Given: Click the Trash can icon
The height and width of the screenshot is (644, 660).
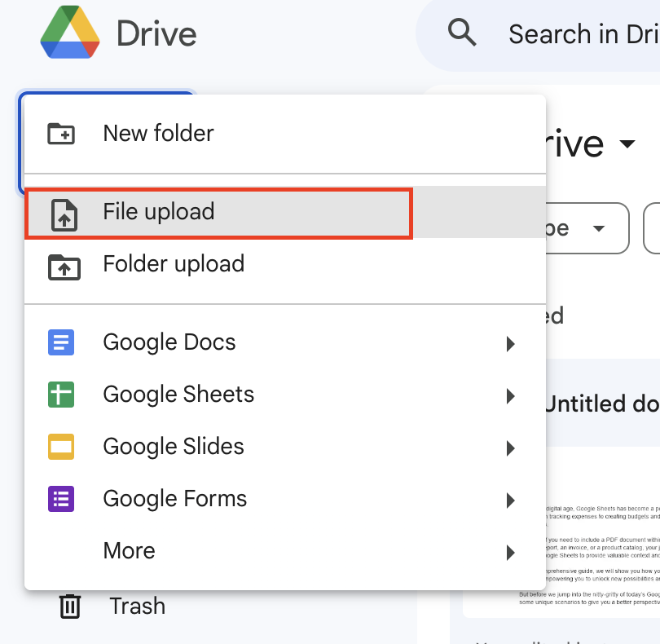Looking at the screenshot, I should pos(70,606).
